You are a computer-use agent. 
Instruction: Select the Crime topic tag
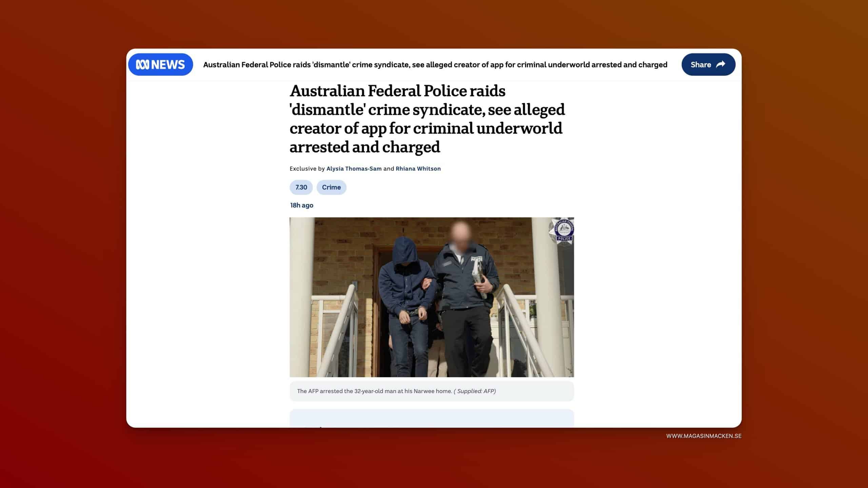tap(331, 187)
